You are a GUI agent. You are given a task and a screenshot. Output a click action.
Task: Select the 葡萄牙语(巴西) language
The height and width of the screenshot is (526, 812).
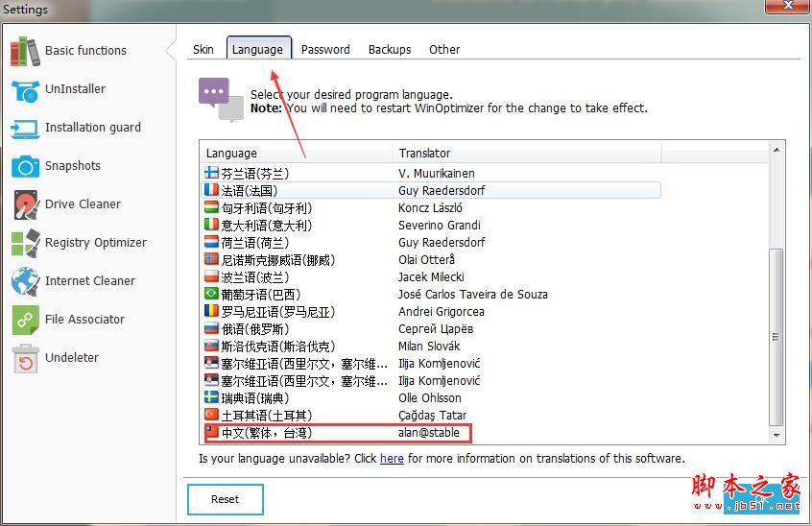261,294
